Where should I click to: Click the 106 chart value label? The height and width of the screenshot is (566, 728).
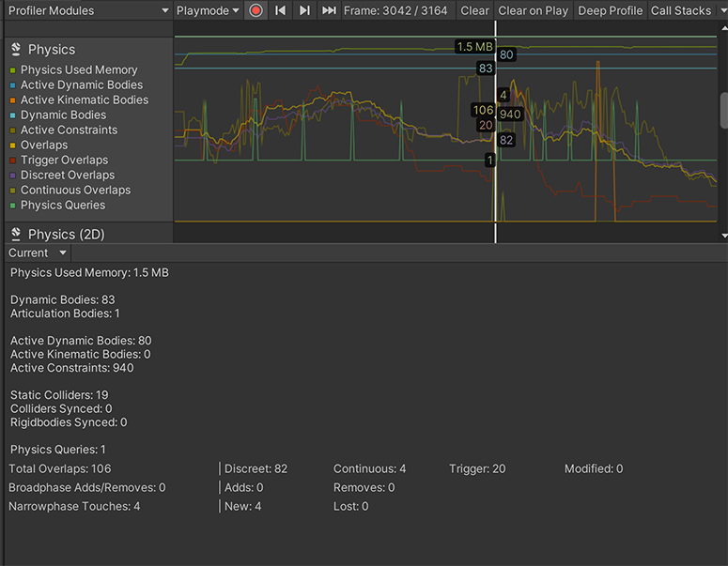[x=483, y=110]
